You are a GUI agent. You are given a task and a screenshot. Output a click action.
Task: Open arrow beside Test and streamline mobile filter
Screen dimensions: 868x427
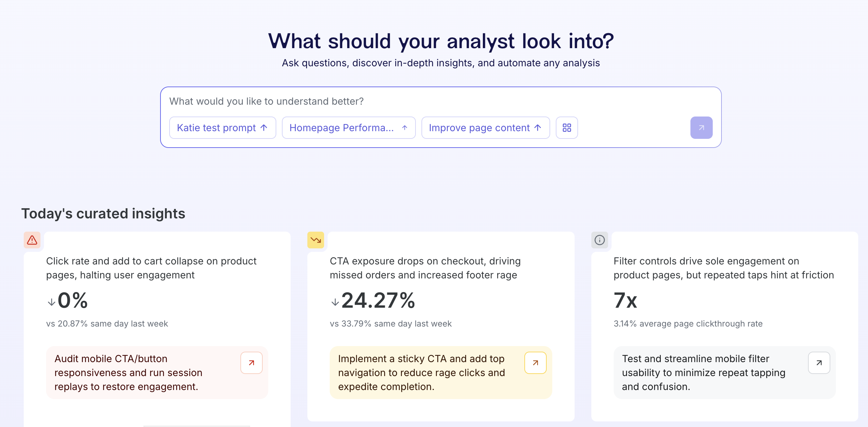819,363
